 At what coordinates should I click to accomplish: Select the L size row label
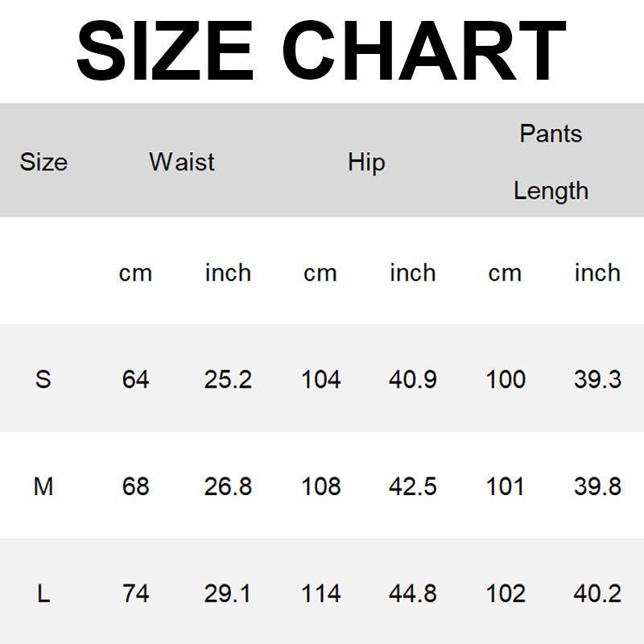43,594
